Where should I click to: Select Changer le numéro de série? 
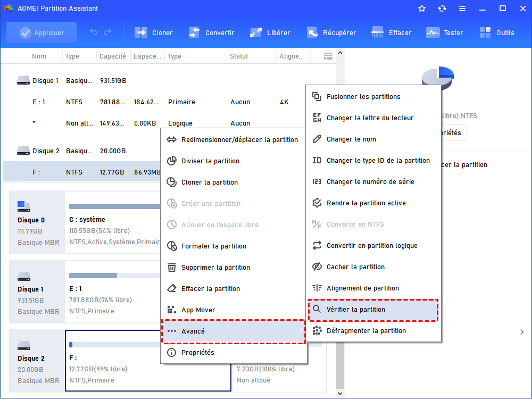373,182
